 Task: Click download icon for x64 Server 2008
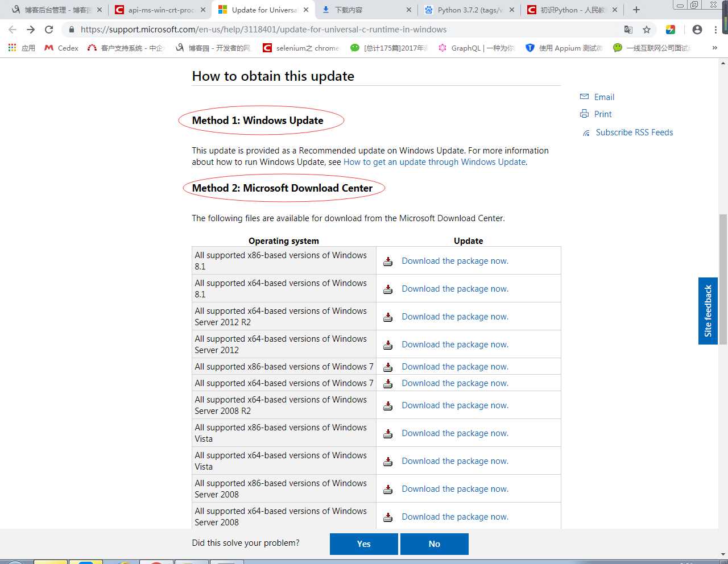pos(388,517)
